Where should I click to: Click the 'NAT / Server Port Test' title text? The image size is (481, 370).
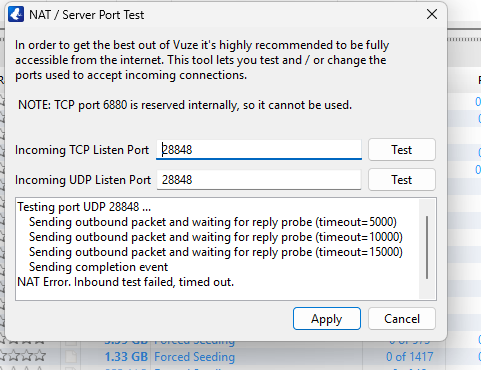click(87, 15)
